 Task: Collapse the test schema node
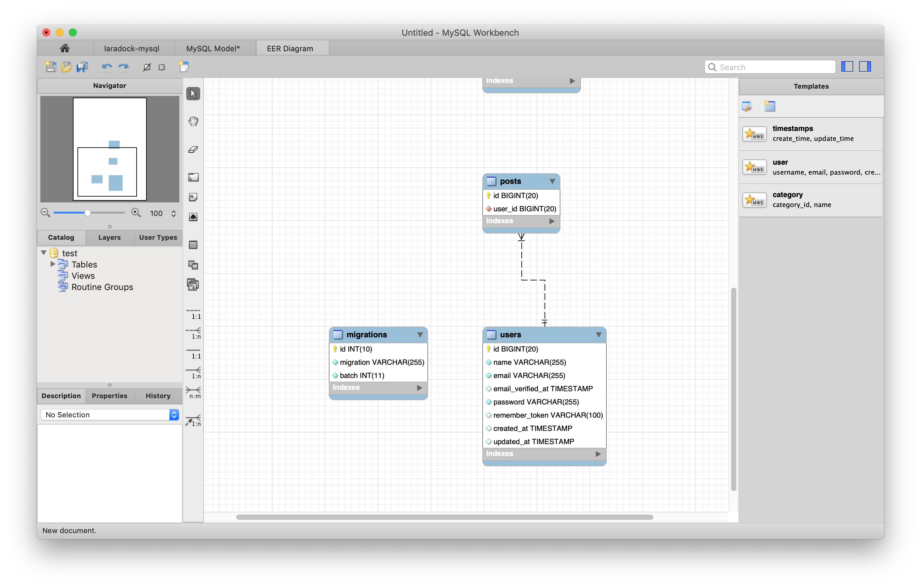coord(44,253)
